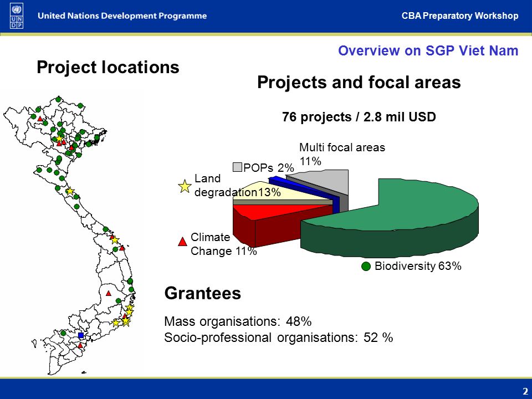Click the 'CBA Preparatory Workshop' header text
Viewport: 532px width, 399px height.
pyautogui.click(x=460, y=16)
